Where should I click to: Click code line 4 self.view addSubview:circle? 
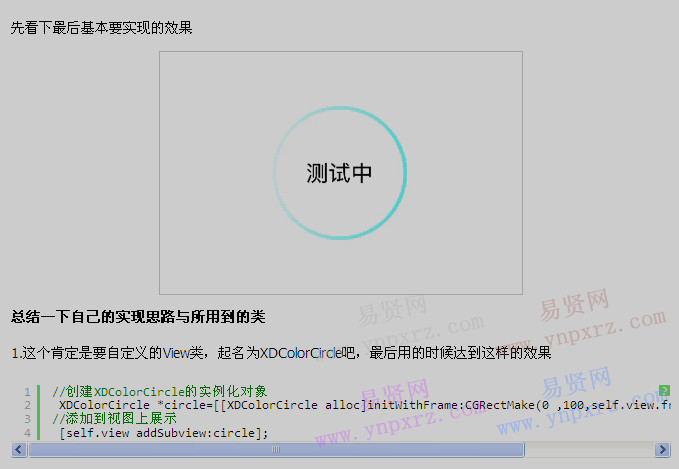click(164, 433)
